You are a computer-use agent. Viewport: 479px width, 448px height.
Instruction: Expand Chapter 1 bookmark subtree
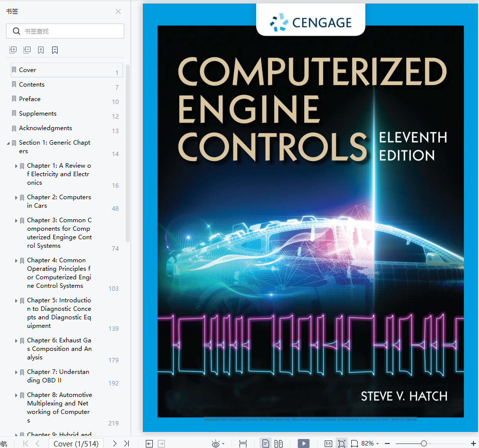click(x=16, y=166)
